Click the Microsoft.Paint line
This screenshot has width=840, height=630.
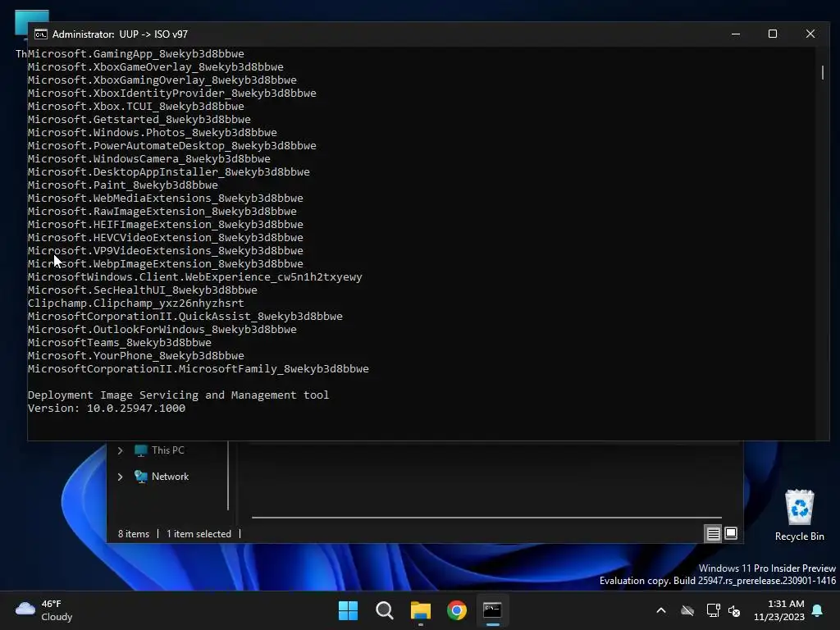point(123,185)
